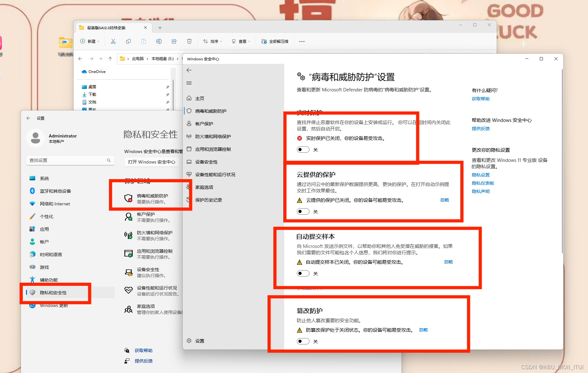Click 获取帮助 link in Windows Security
The height and width of the screenshot is (373, 588).
(x=480, y=99)
